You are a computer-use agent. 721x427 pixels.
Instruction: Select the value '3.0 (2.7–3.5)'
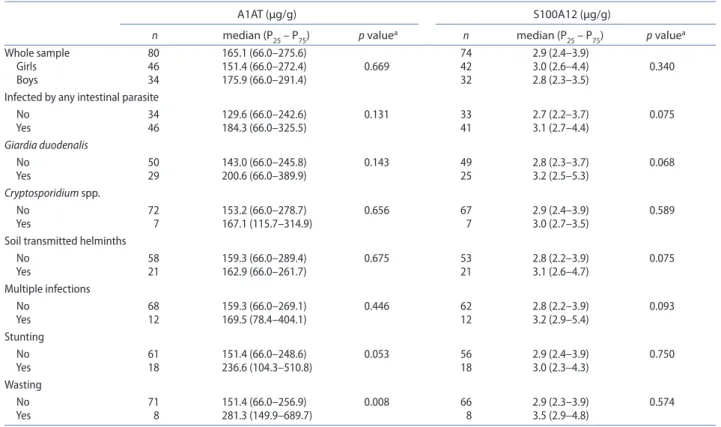[561, 224]
